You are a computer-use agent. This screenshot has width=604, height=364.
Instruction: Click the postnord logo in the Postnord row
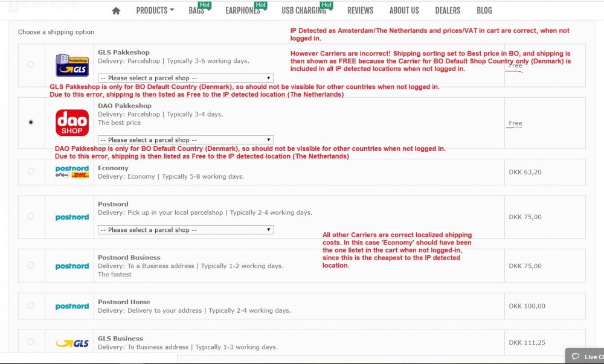point(72,217)
